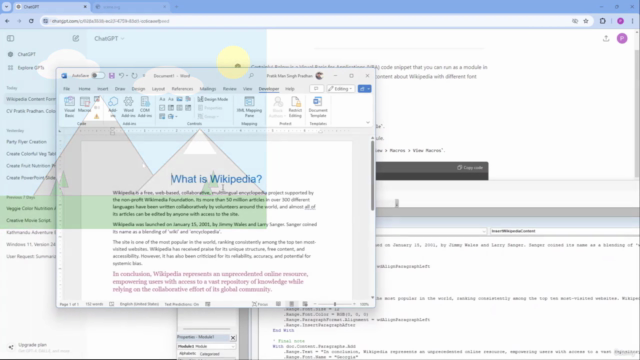Insert a Date Picker content control
The image size is (640, 360).
point(188,108)
